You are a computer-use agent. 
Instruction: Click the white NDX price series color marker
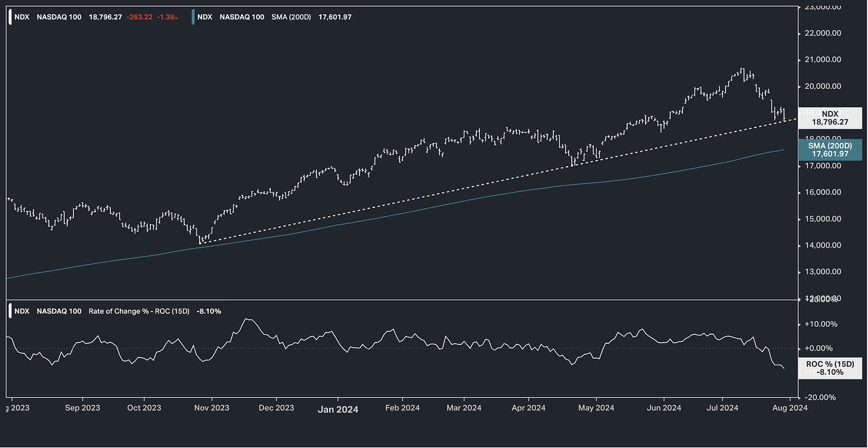point(11,17)
